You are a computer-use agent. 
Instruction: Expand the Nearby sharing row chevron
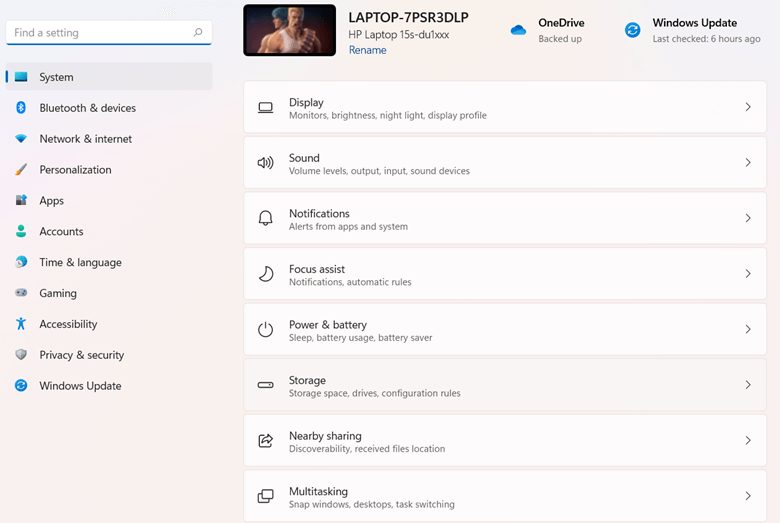tap(748, 440)
